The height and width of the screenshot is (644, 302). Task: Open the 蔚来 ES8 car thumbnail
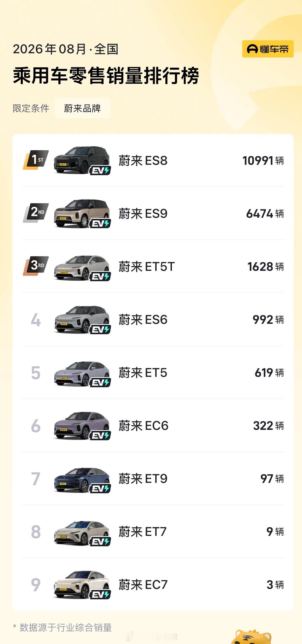tap(82, 160)
